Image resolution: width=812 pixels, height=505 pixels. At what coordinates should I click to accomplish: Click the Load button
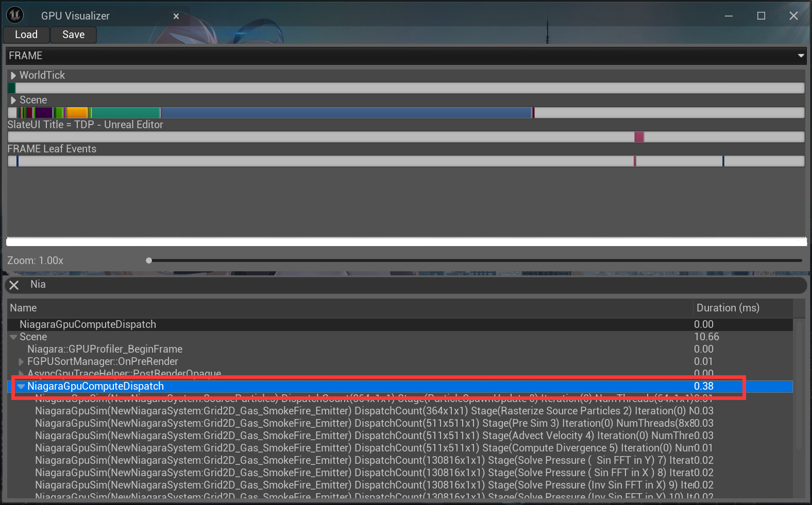coord(26,34)
